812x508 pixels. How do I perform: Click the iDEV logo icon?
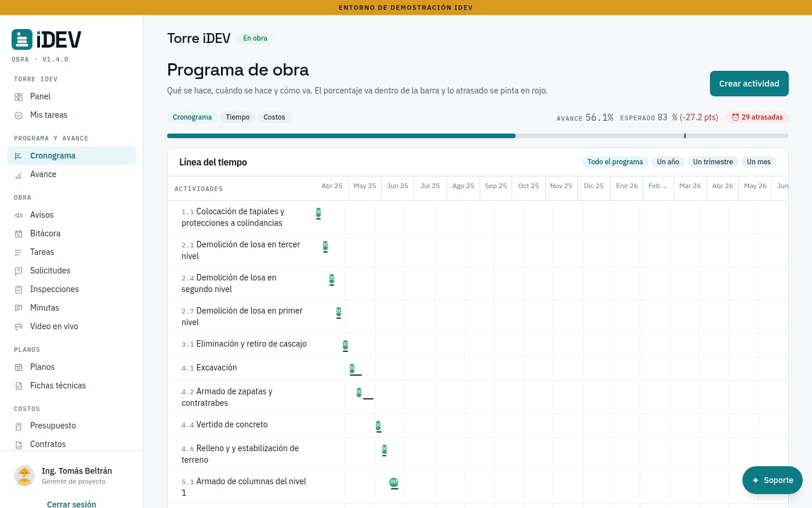click(22, 39)
